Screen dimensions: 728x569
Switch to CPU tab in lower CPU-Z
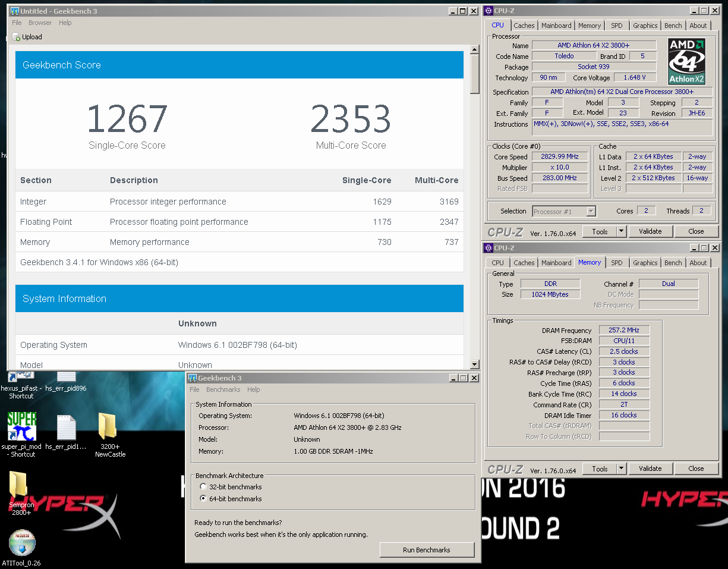pos(498,263)
